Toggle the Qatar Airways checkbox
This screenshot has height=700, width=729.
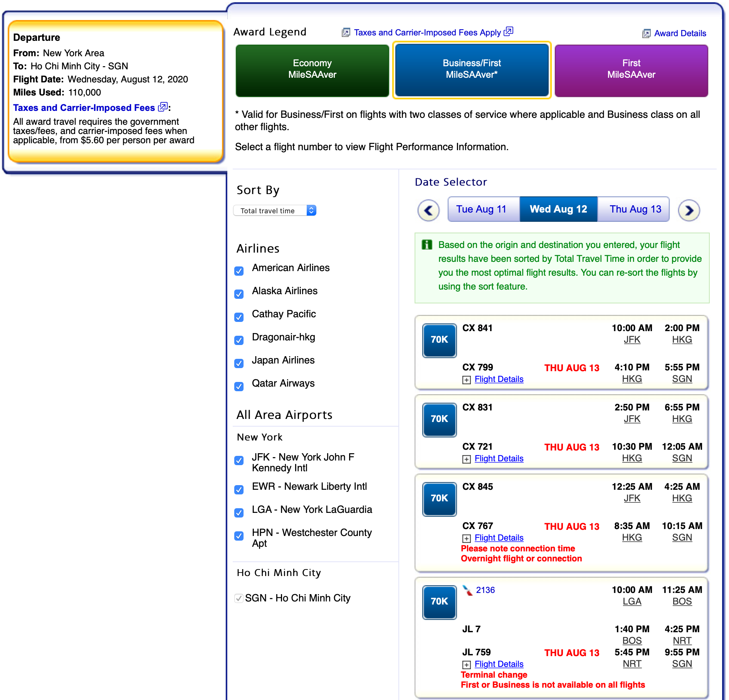coord(239,387)
